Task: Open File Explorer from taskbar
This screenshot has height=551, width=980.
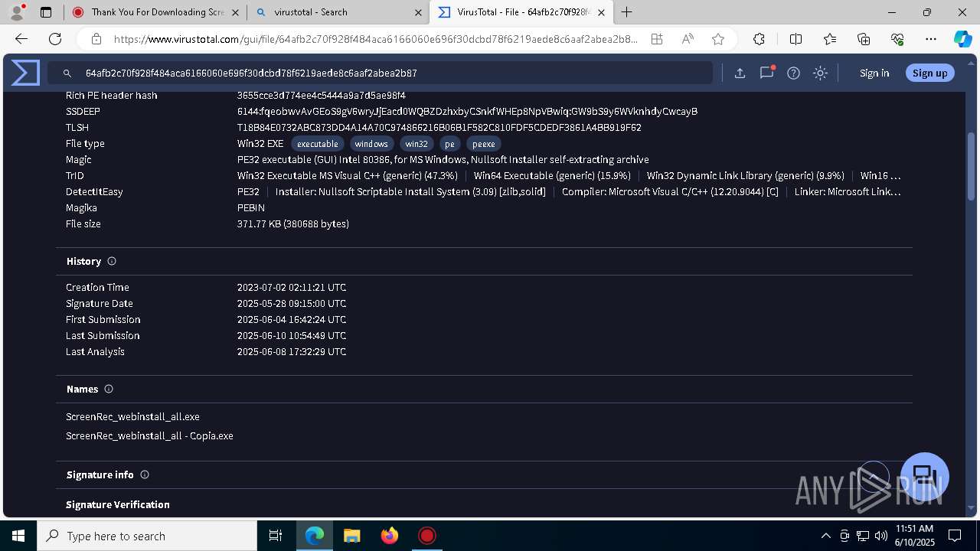Action: click(351, 536)
